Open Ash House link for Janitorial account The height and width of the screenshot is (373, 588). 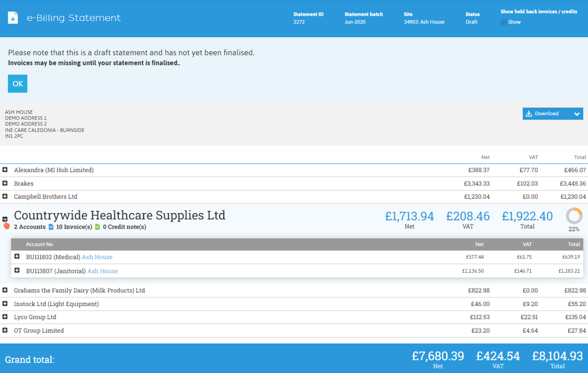(x=103, y=271)
